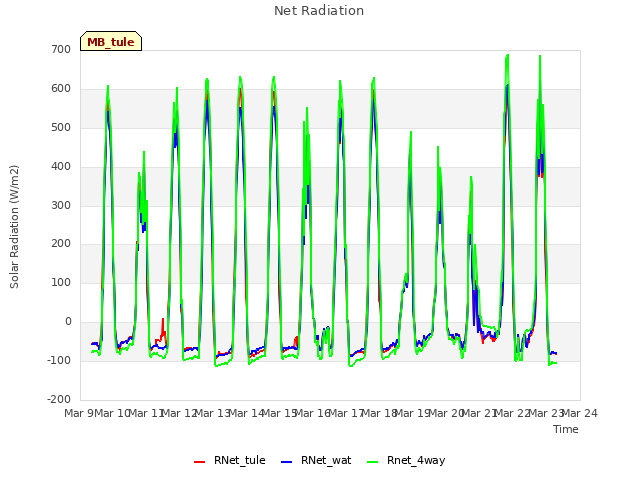Click the Mar 22 x-axis label

click(513, 413)
